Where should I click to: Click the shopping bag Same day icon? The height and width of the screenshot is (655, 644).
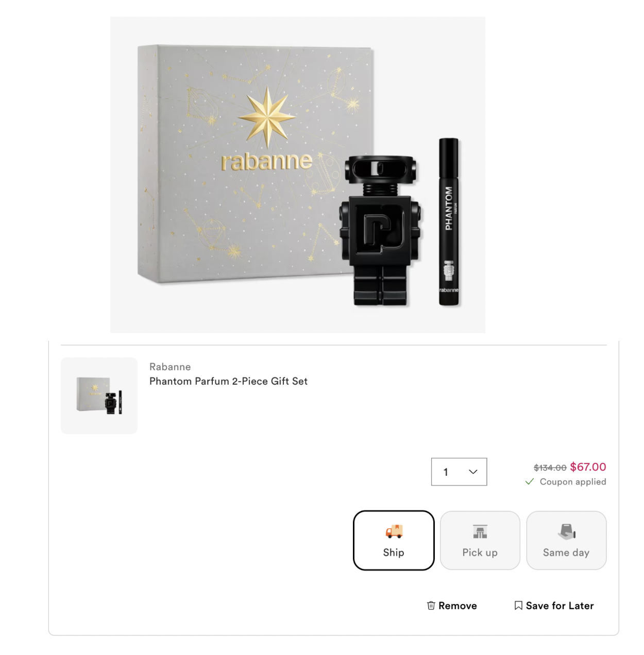click(566, 531)
